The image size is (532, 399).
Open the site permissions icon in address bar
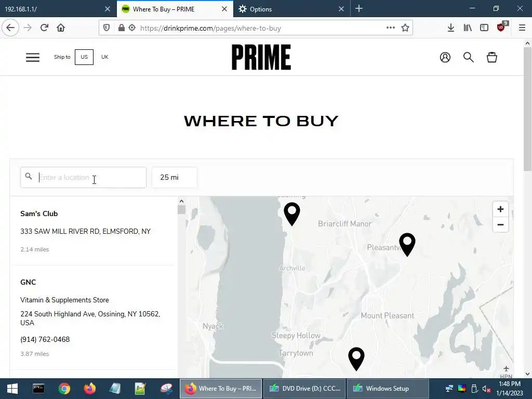pos(132,28)
